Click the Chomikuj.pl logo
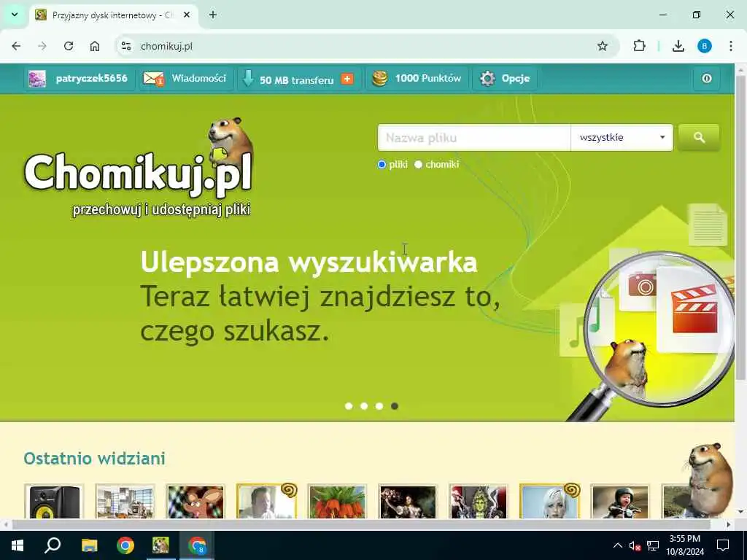This screenshot has height=560, width=747. 138,168
